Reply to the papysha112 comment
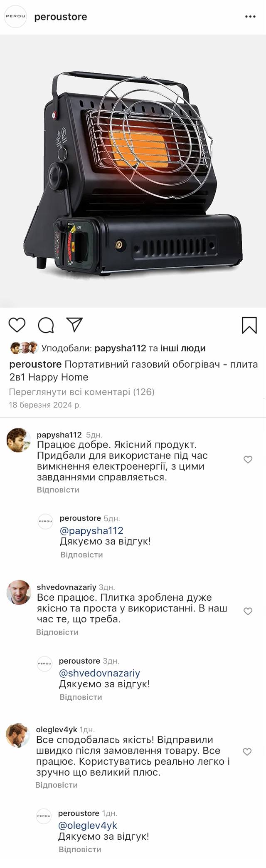 (58, 490)
